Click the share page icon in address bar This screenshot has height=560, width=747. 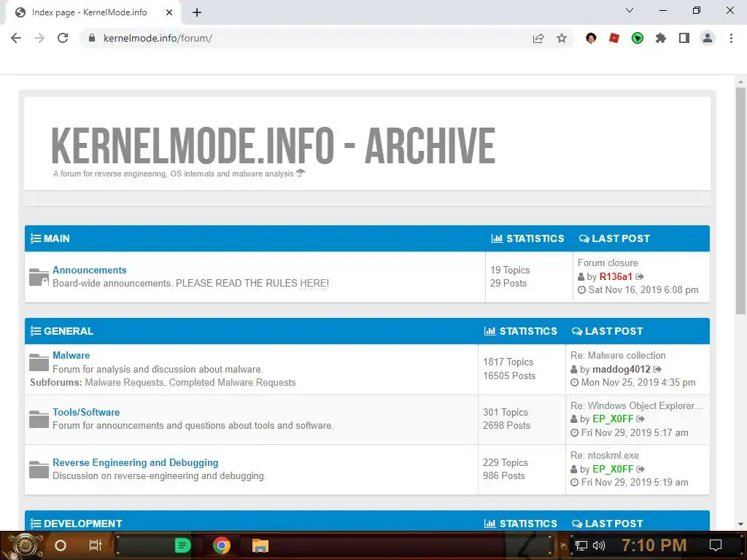(538, 39)
